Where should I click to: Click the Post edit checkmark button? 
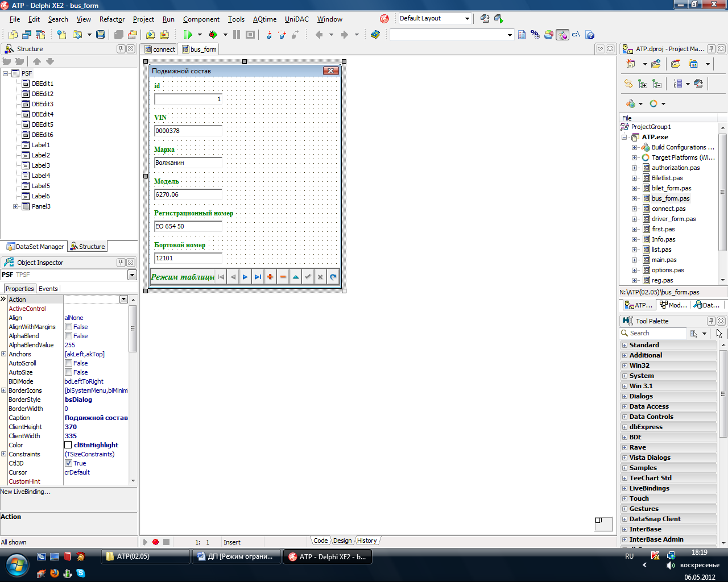pos(308,277)
